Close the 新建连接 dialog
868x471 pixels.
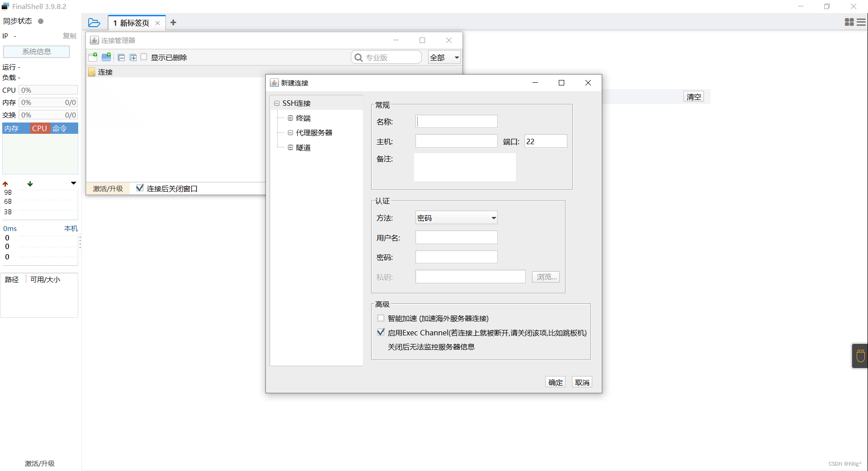[588, 83]
